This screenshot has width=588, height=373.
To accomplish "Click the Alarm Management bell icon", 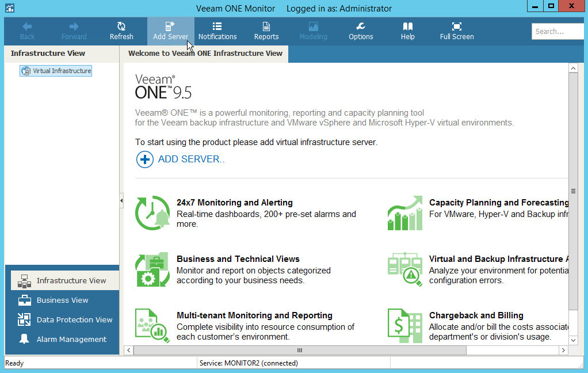I will [24, 339].
